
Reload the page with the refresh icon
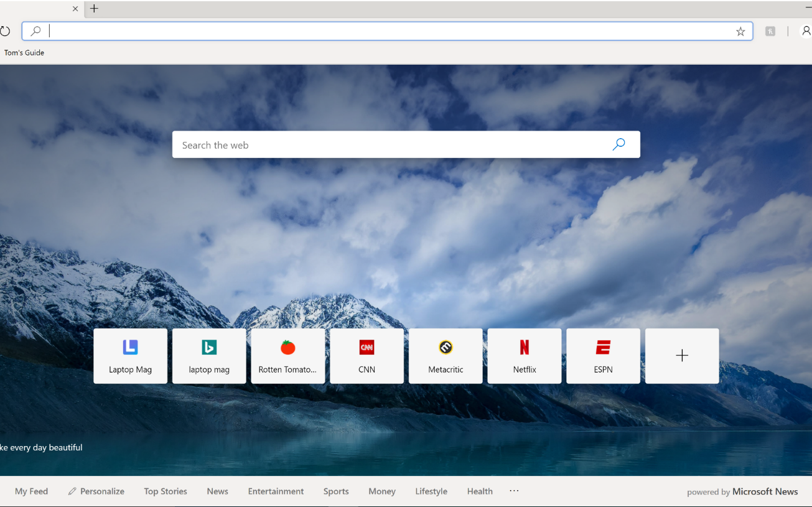pyautogui.click(x=5, y=31)
